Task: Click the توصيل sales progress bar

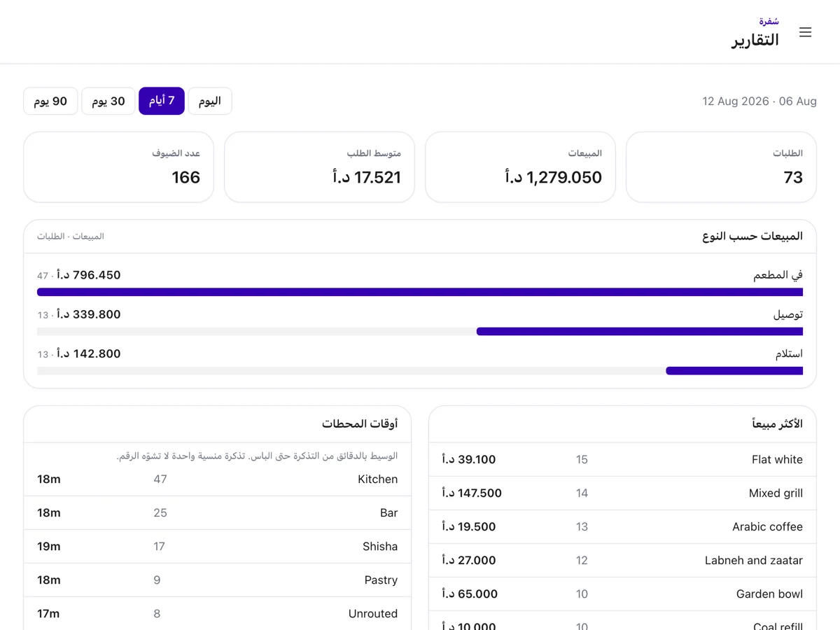Action: click(x=420, y=331)
